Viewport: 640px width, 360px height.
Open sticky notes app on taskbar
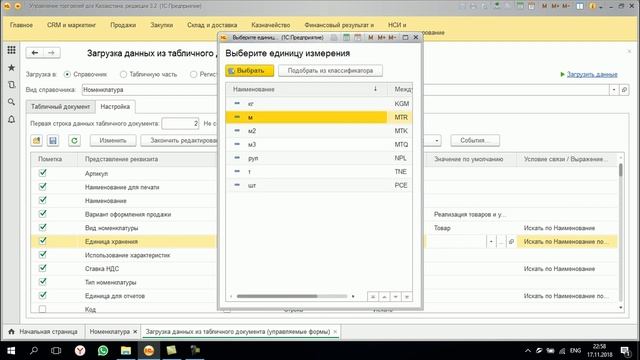point(171,351)
